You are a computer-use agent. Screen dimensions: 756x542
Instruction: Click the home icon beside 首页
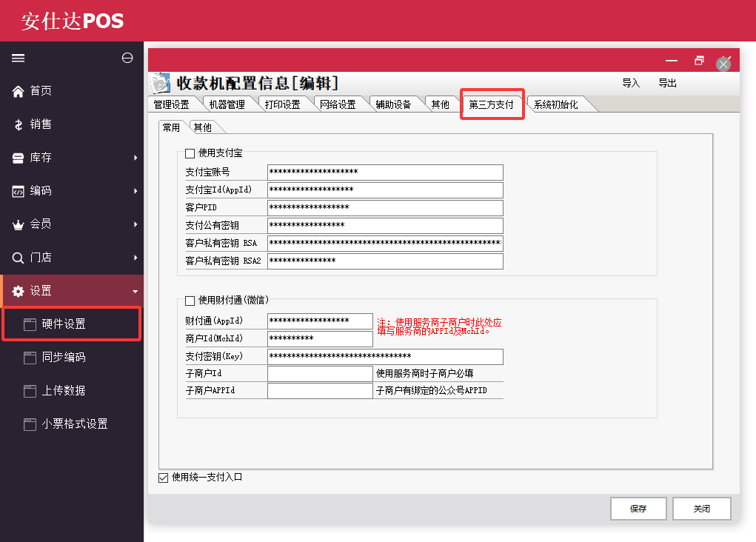(x=18, y=91)
